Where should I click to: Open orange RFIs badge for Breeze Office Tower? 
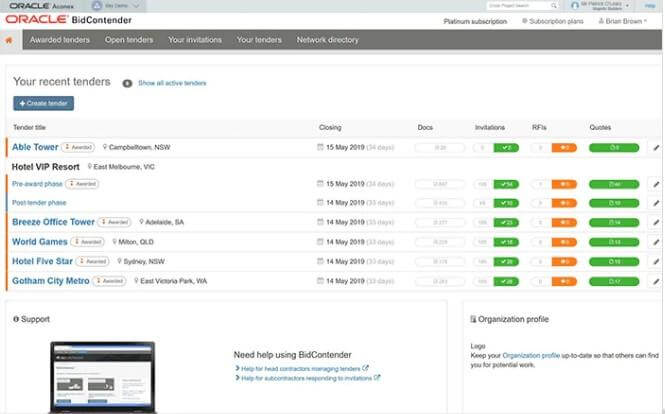(564, 222)
